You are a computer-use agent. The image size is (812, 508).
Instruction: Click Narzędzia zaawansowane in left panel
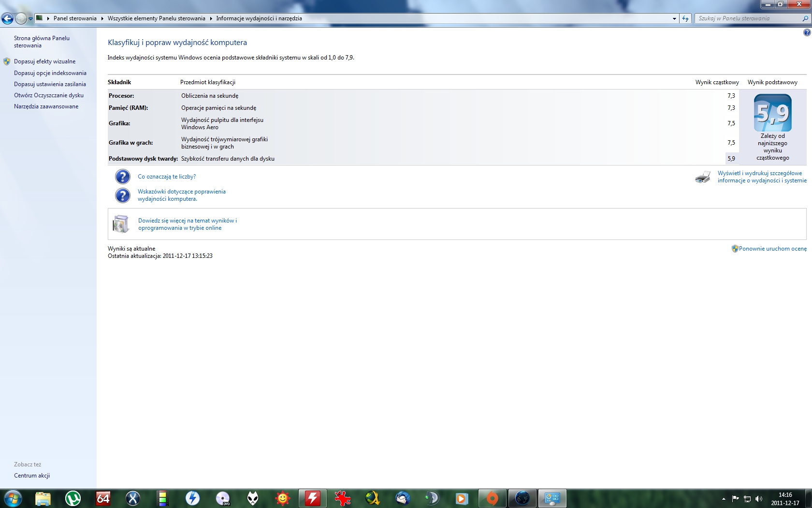(46, 106)
